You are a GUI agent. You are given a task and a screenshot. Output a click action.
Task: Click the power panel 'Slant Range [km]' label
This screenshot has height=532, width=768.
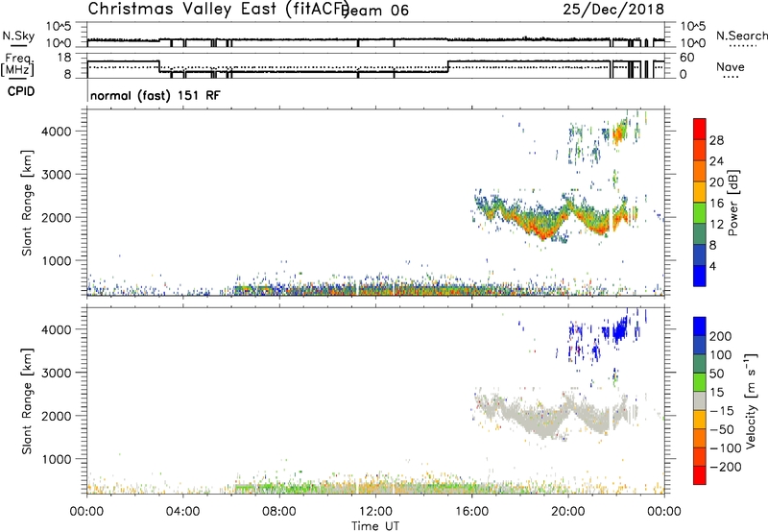click(27, 203)
